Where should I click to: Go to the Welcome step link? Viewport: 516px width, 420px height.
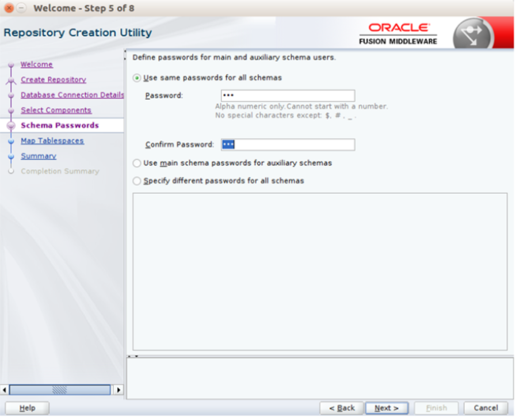click(36, 64)
